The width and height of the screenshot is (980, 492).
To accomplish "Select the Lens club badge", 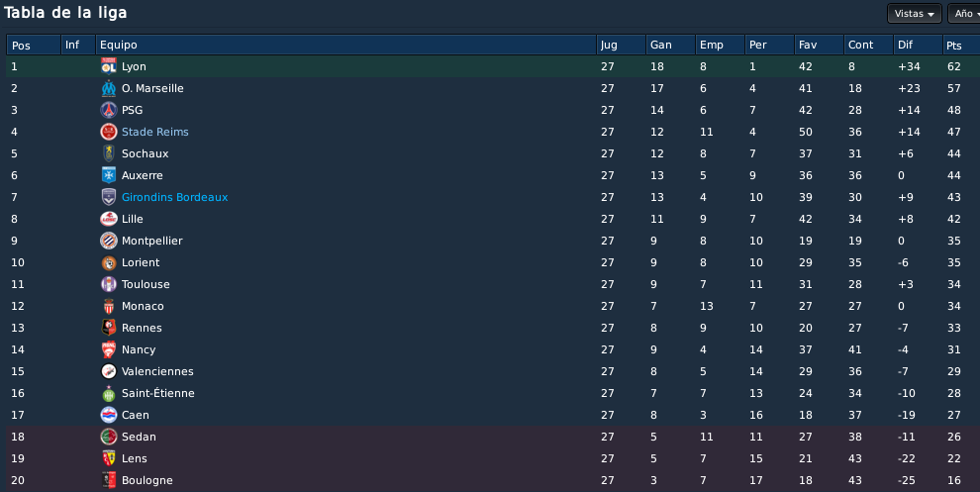I will (109, 458).
